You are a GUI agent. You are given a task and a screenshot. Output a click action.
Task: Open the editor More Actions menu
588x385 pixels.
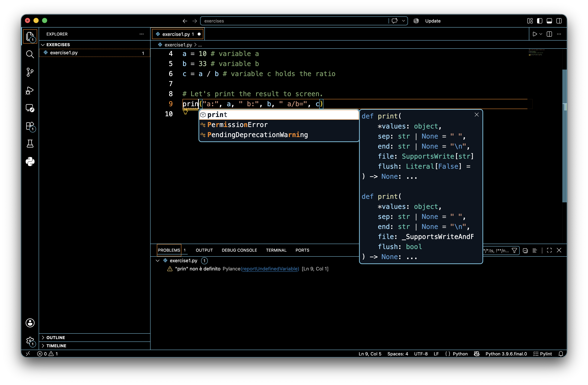pos(559,34)
